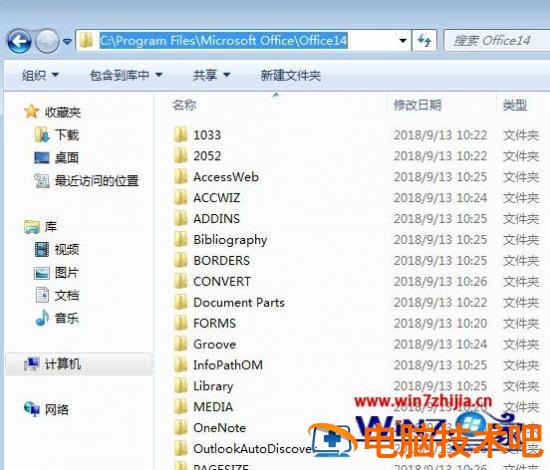Click the 文件夹 type cell of ACCWIZ
The image size is (550, 470).
521,198
